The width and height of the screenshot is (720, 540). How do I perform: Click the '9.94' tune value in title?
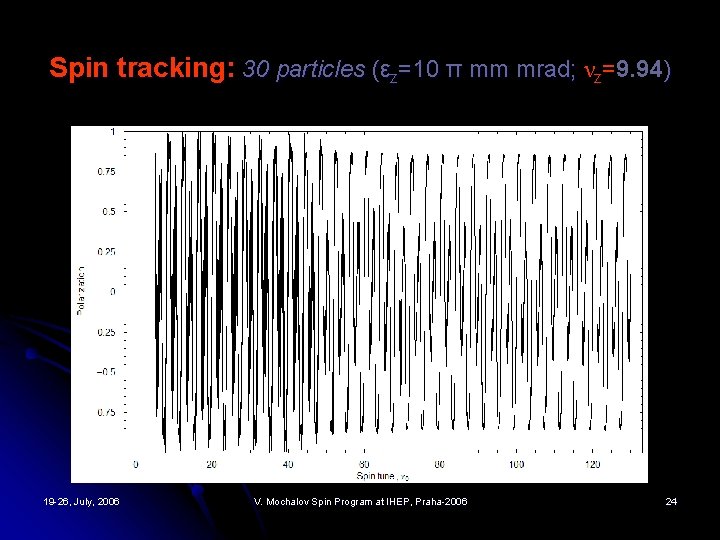(640, 69)
